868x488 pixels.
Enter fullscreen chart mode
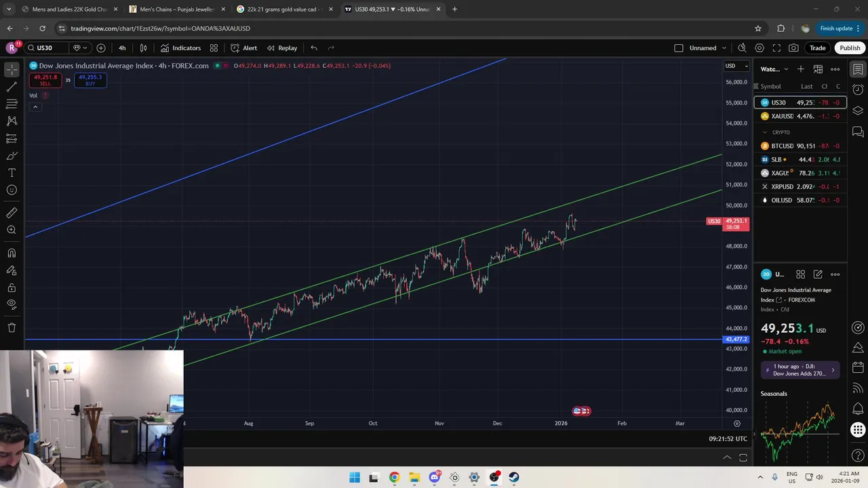[776, 48]
